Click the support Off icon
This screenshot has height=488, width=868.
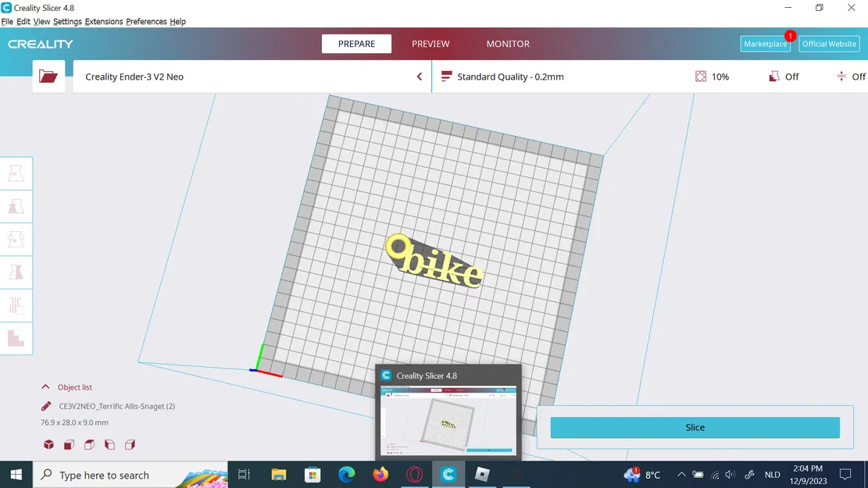point(774,77)
